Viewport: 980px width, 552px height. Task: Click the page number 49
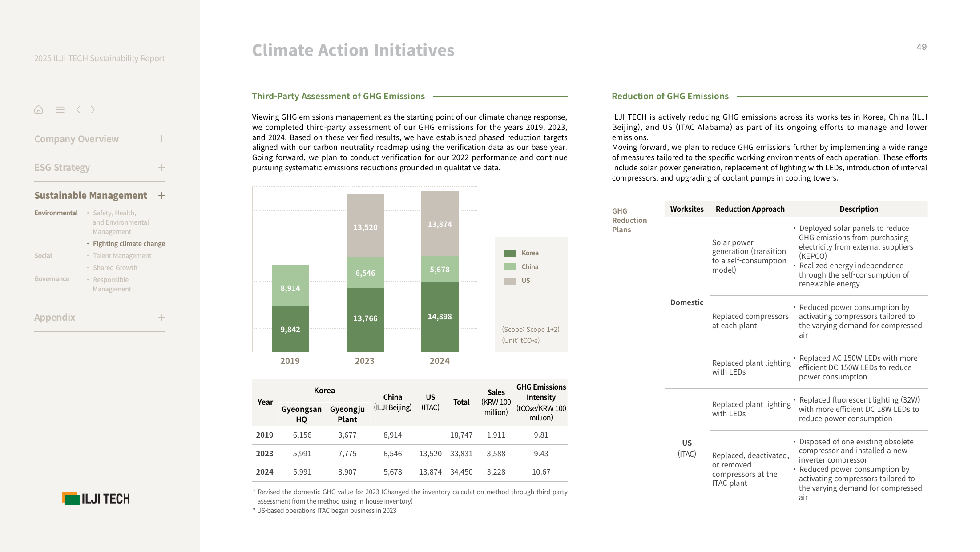point(921,47)
